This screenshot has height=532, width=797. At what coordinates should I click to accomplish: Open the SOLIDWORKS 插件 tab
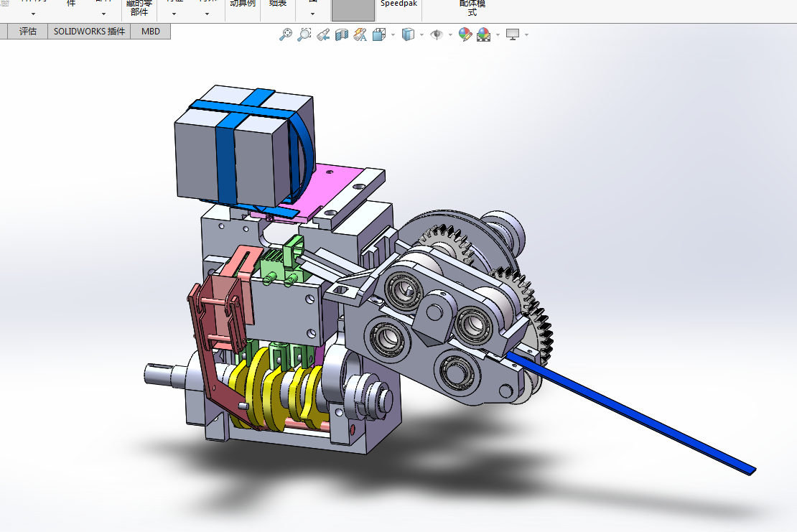(90, 32)
